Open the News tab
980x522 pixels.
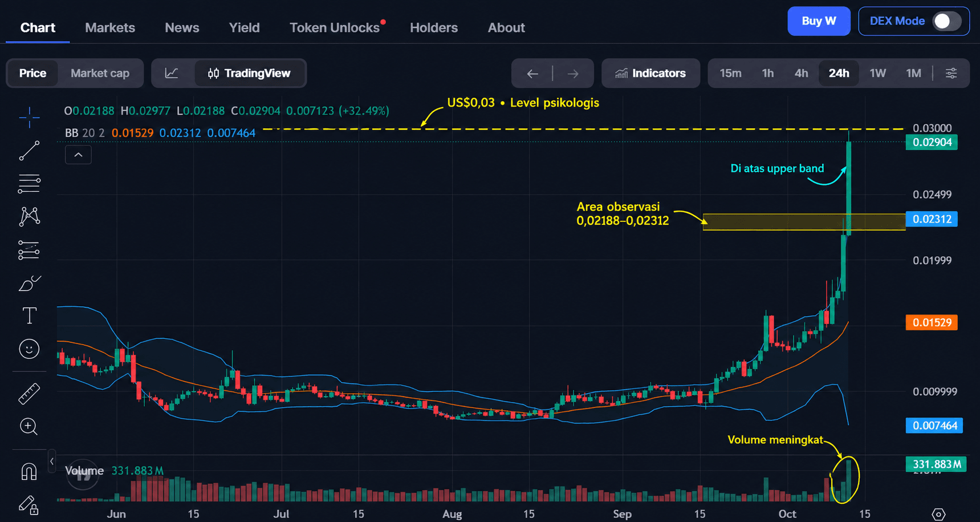click(182, 27)
